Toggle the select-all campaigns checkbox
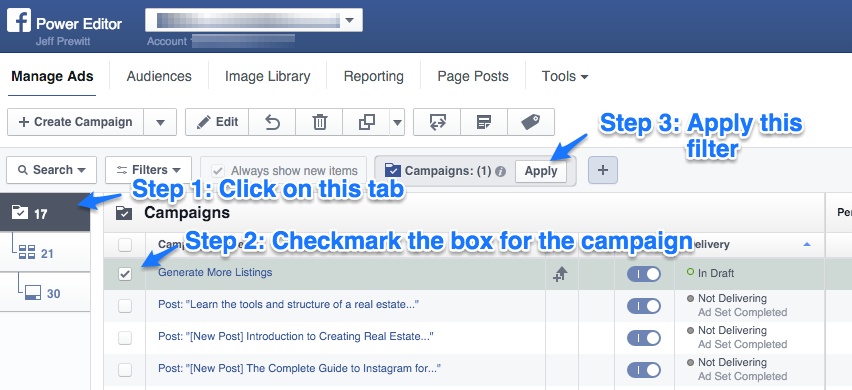 tap(125, 245)
